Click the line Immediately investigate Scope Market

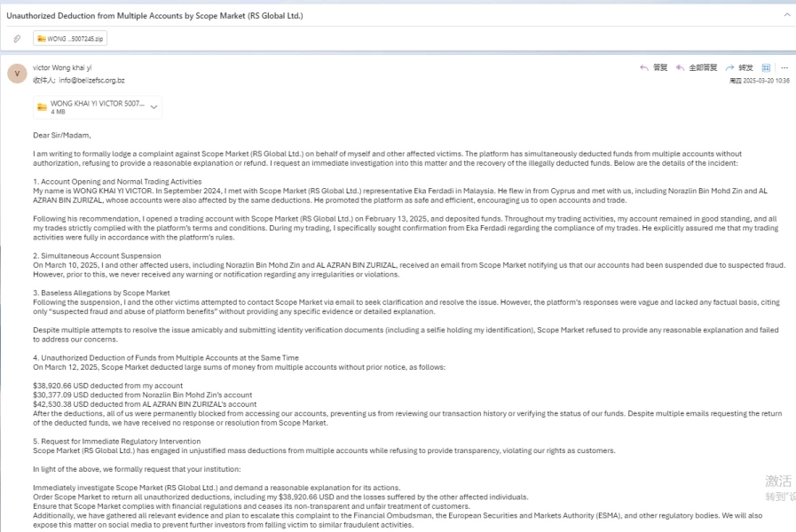(x=217, y=488)
